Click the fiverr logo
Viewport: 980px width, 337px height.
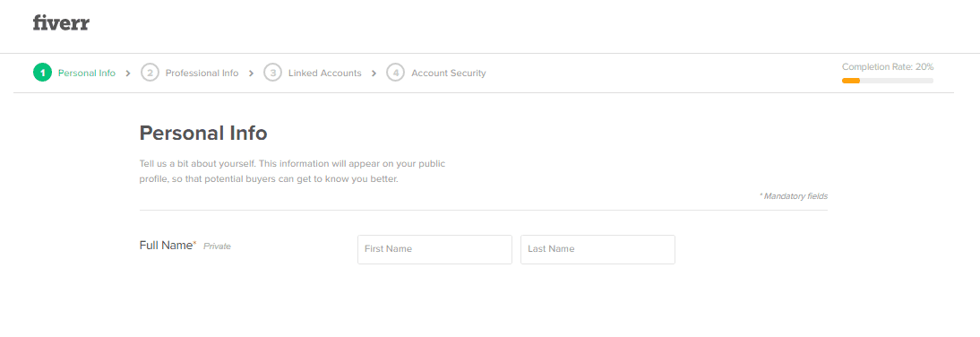pos(61,24)
